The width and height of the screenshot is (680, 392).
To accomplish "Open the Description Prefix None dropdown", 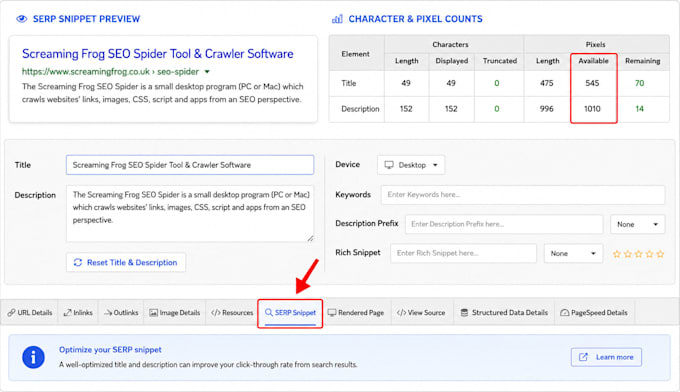I will pyautogui.click(x=638, y=224).
